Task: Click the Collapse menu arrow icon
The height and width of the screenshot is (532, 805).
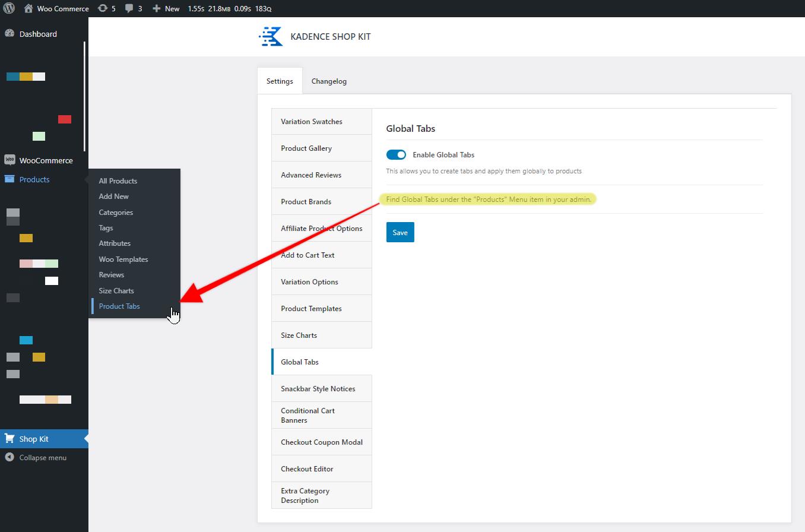Action: pyautogui.click(x=9, y=457)
